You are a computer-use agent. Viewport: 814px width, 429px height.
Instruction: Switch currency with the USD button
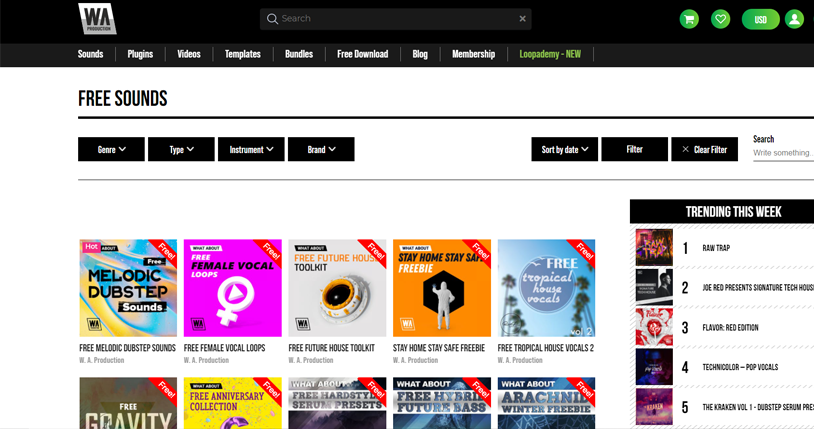pos(760,19)
